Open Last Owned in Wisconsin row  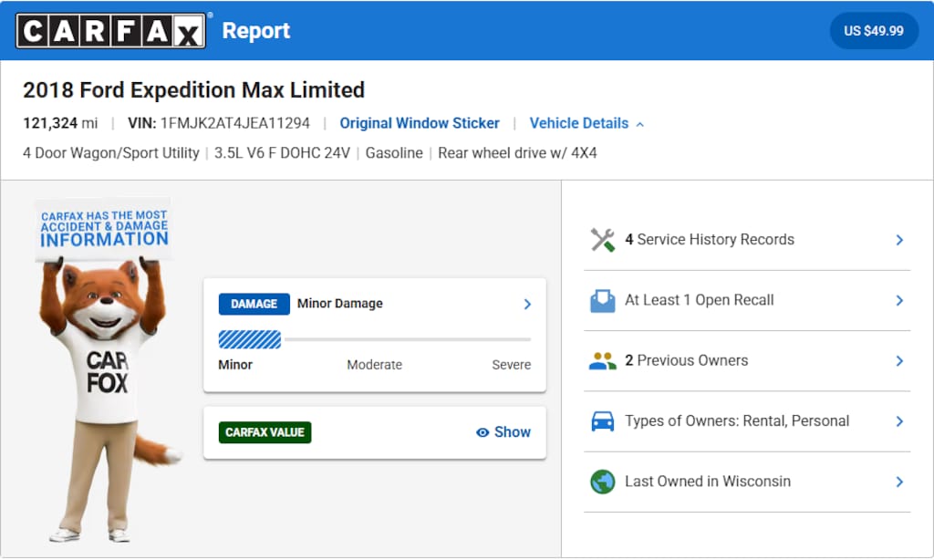pyautogui.click(x=747, y=482)
